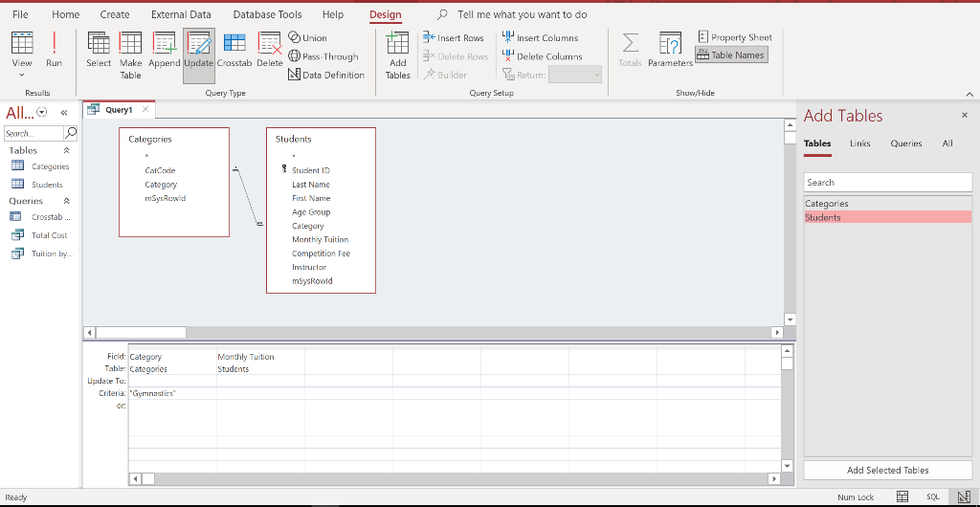Run the query
Image resolution: width=980 pixels, height=507 pixels.
pos(54,49)
